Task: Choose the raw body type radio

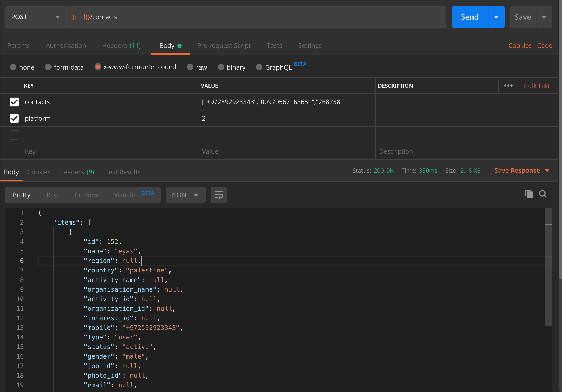Action: click(x=190, y=67)
